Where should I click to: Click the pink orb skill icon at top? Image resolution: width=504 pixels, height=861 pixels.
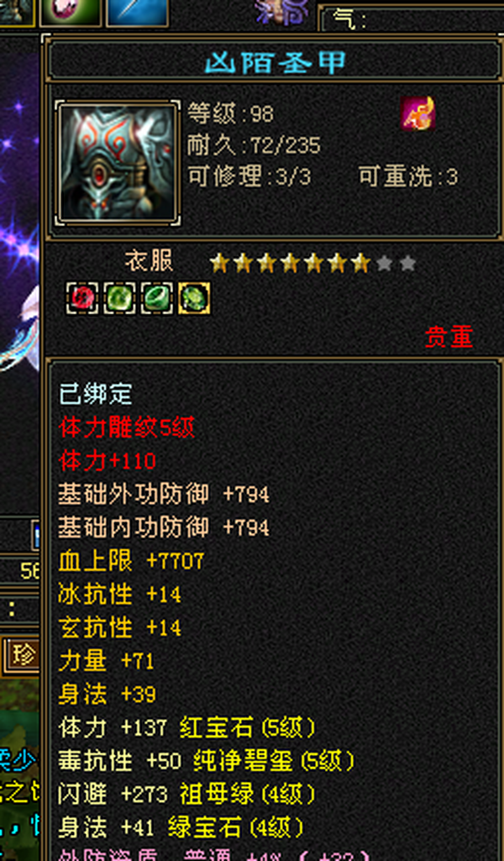[70, 12]
